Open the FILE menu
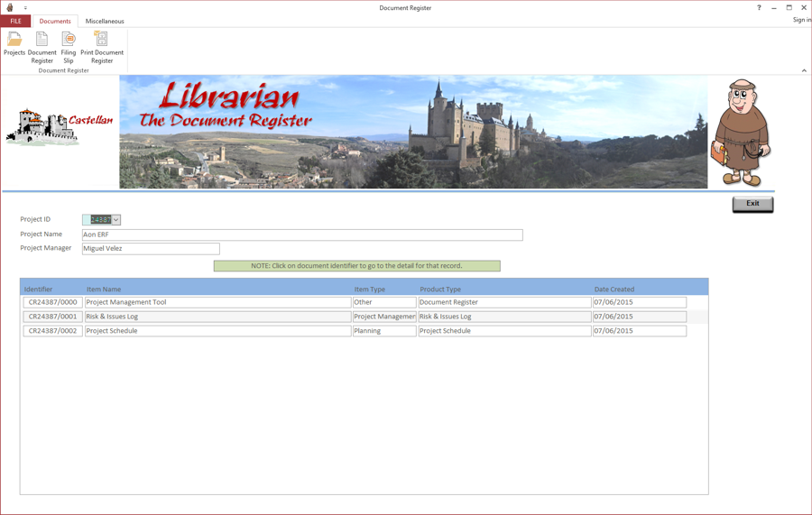Screen dimensions: 812x515 pos(15,22)
